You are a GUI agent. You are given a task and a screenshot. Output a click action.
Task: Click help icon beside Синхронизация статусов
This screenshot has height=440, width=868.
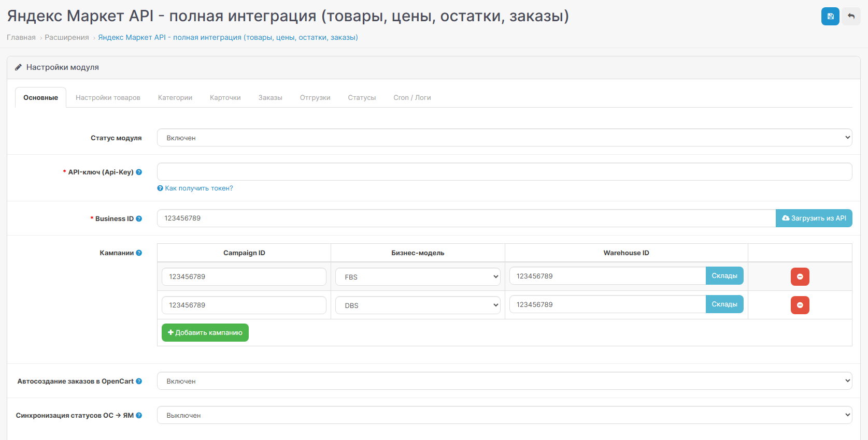tap(139, 416)
